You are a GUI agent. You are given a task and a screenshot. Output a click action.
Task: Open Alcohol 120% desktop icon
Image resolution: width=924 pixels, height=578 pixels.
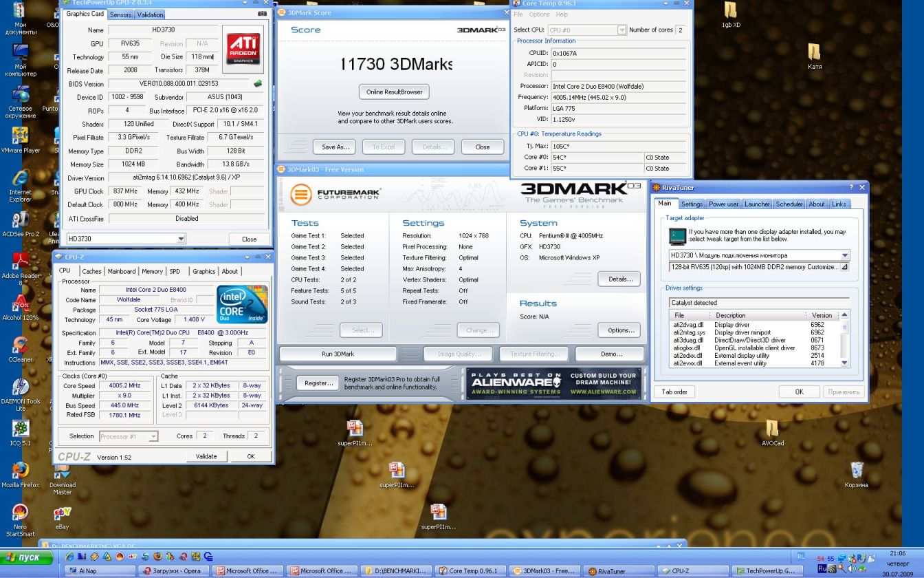21,308
